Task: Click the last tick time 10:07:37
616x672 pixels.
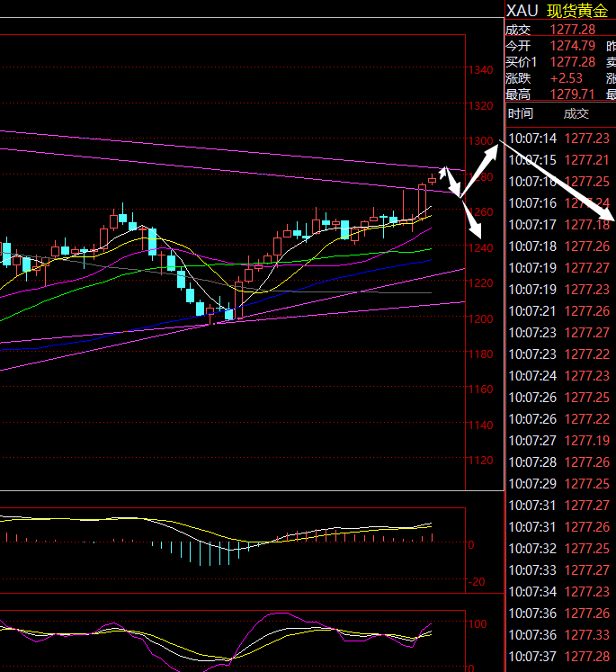Action: [532, 657]
